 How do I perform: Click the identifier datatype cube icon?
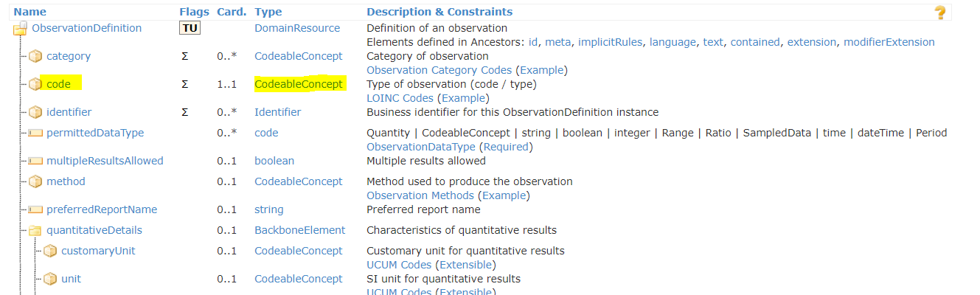(x=35, y=113)
